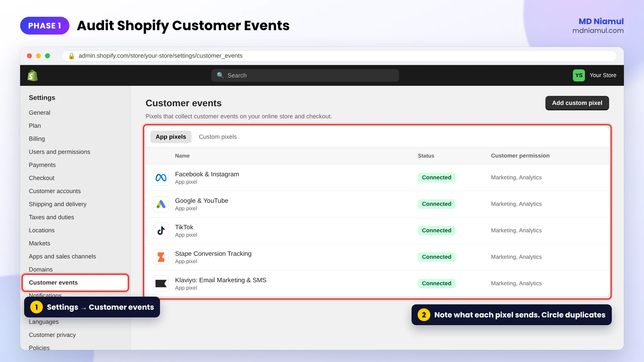Open Klaviyo: Email Marketing & SMS pixel
Viewport: 644px width, 362px height.
coord(377,284)
